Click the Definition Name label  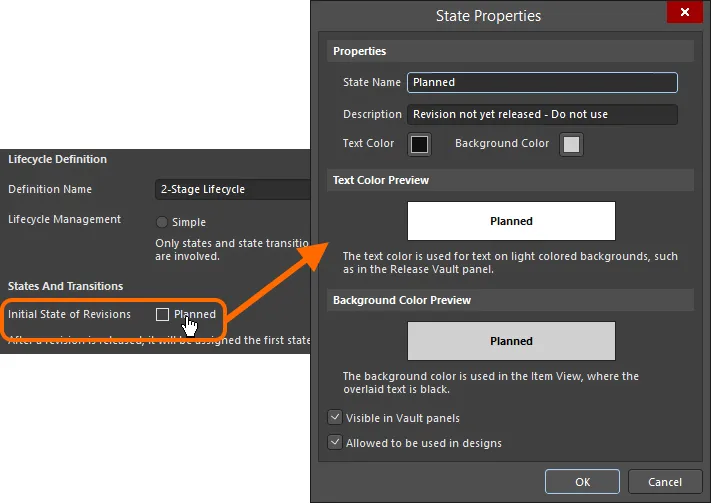[x=50, y=189]
